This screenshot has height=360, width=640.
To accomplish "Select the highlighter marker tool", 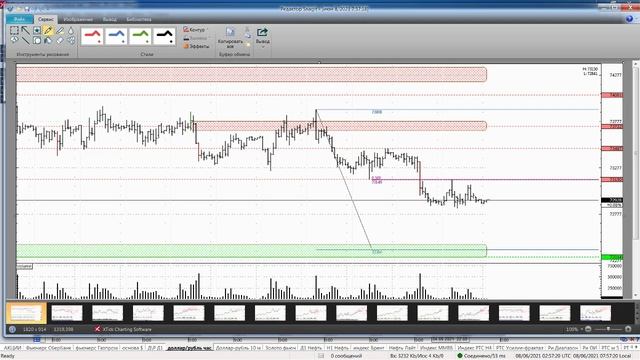I will tap(60, 30).
